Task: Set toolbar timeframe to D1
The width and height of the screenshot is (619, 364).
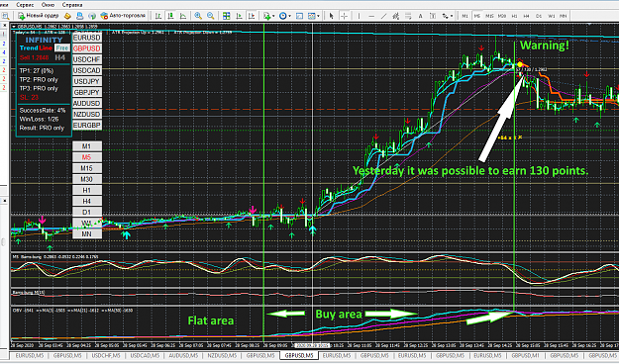Action: tap(539, 16)
